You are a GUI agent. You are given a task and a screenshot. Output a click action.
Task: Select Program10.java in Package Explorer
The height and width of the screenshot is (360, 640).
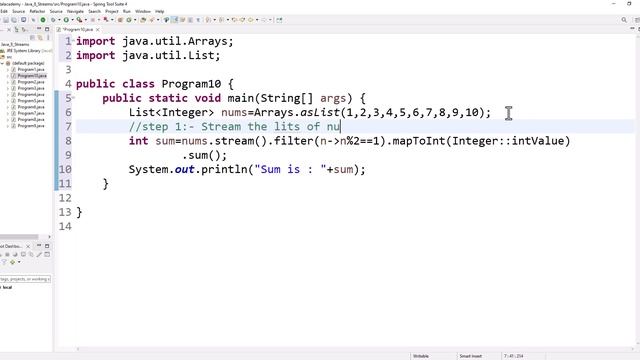(x=31, y=76)
